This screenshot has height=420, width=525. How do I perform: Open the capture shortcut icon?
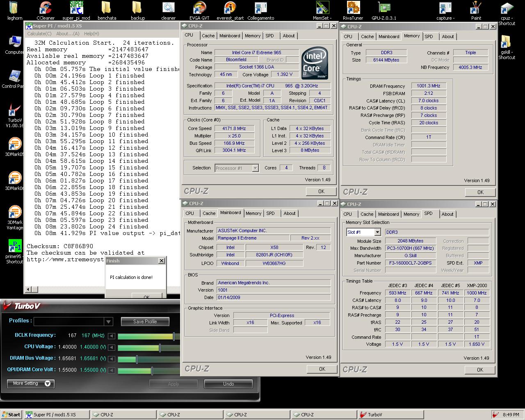click(x=445, y=10)
